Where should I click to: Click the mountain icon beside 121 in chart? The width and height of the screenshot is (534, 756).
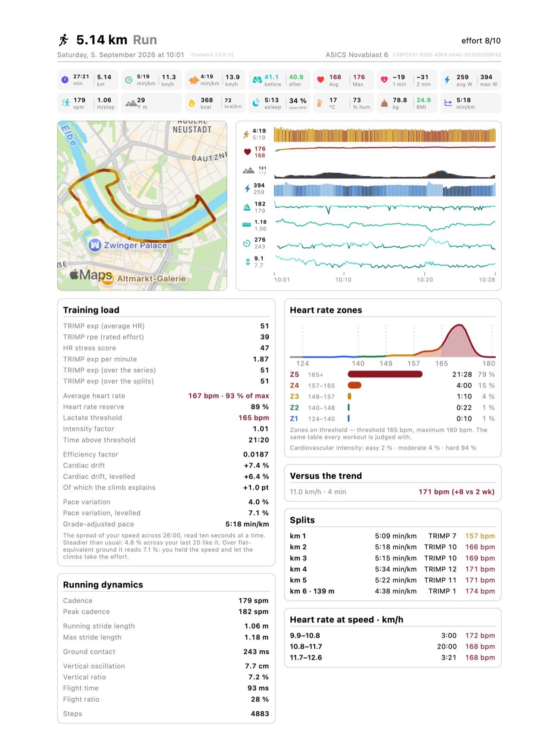pyautogui.click(x=248, y=171)
